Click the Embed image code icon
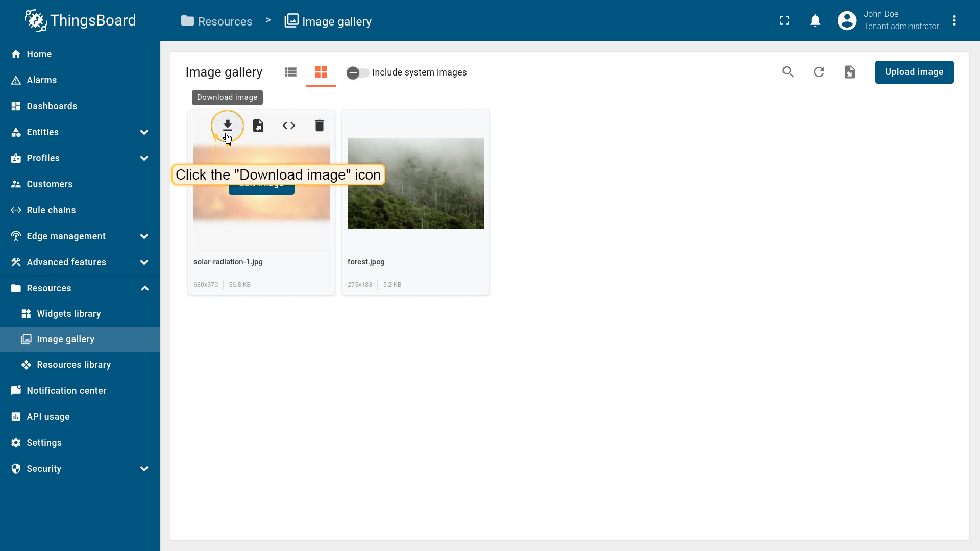This screenshot has width=980, height=551. [289, 126]
